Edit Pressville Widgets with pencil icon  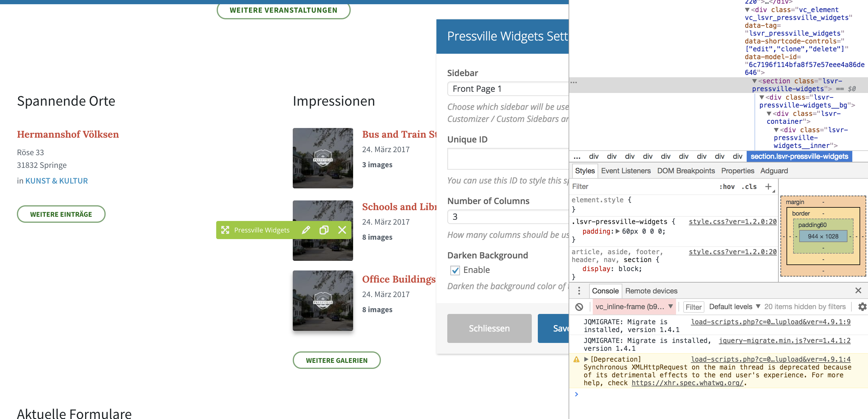click(x=306, y=230)
